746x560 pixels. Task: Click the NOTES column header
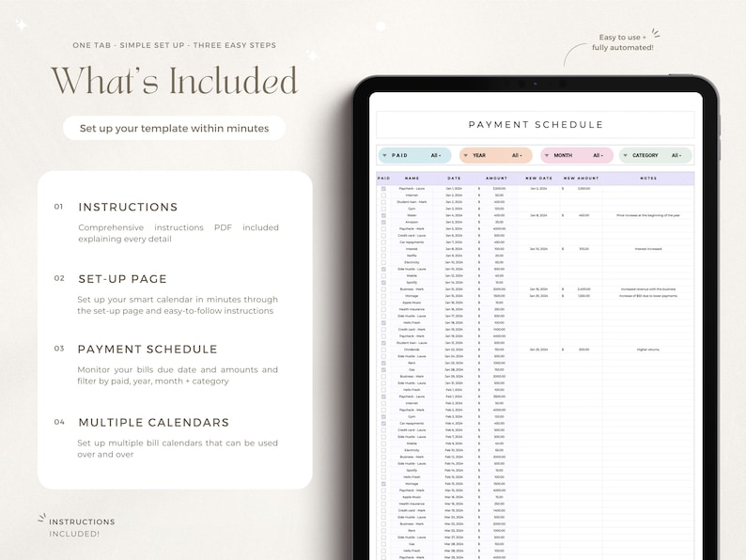(648, 179)
